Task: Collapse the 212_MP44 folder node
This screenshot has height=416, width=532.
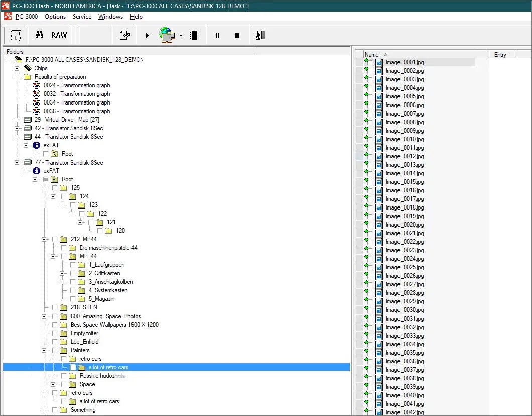Action: pyautogui.click(x=44, y=239)
